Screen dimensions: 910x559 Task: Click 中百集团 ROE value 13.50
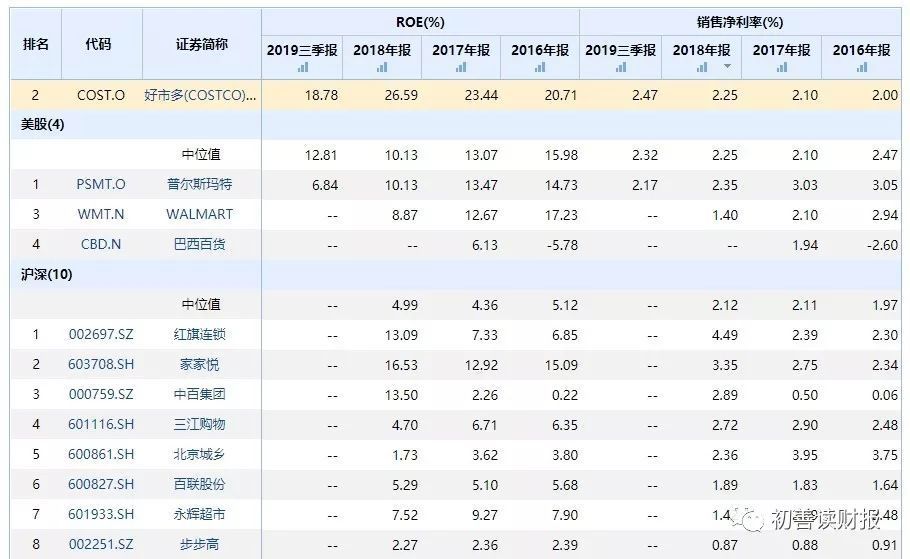point(401,395)
